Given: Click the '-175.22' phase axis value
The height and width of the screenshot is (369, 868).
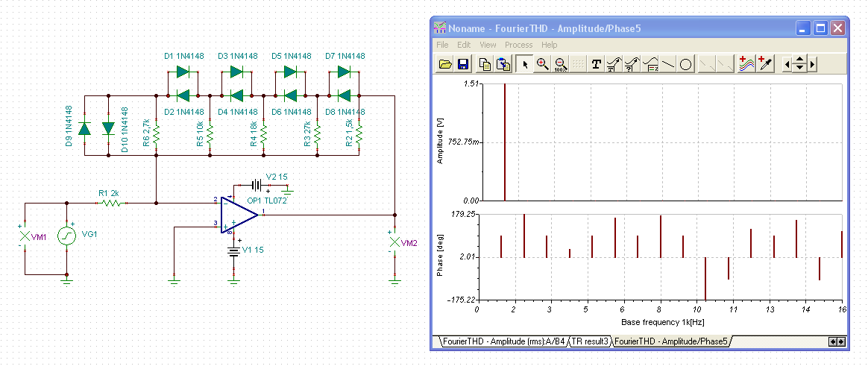Looking at the screenshot, I should tap(461, 300).
